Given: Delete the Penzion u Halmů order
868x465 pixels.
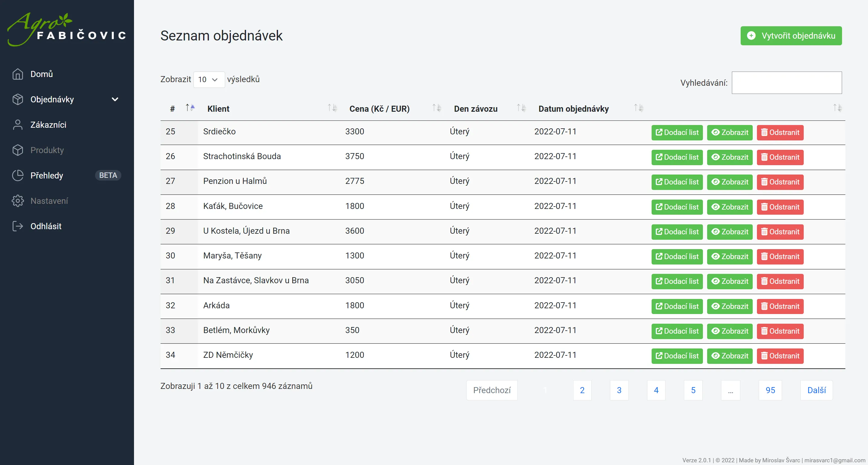Looking at the screenshot, I should coord(780,182).
